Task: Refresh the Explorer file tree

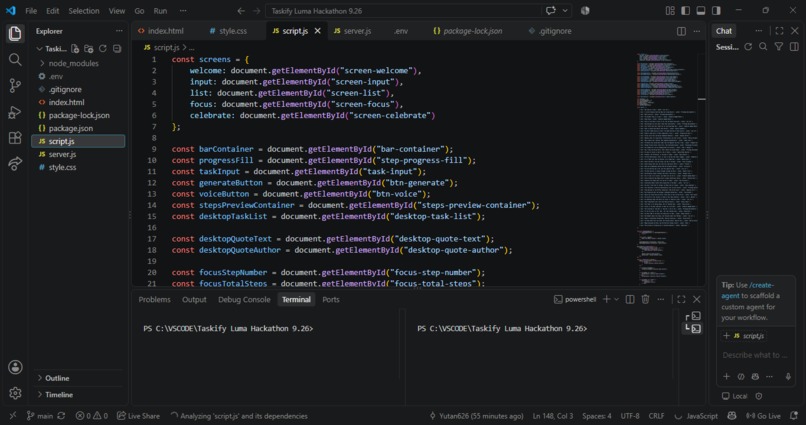Action: (103, 48)
